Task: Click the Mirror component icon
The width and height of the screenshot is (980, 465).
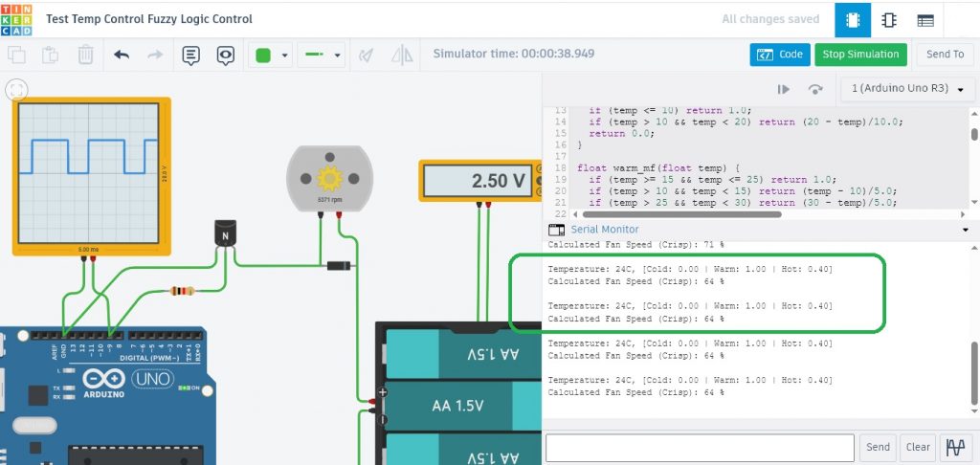Action: pos(403,55)
